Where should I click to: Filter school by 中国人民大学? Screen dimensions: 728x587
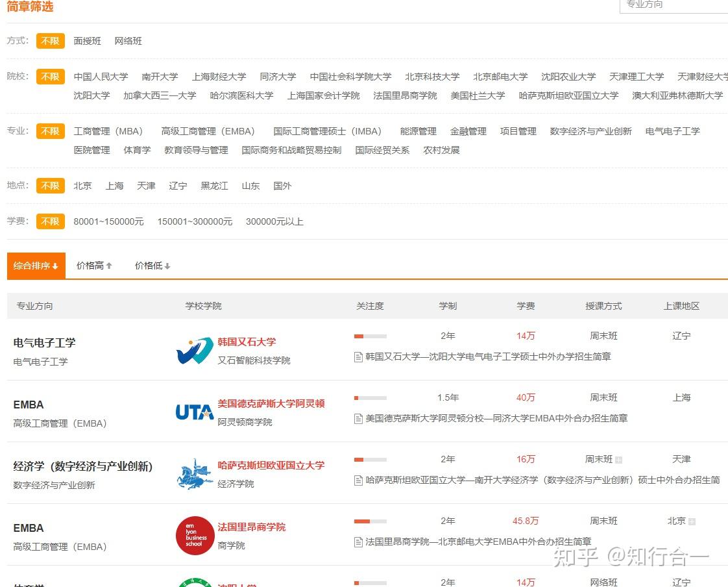tap(101, 77)
